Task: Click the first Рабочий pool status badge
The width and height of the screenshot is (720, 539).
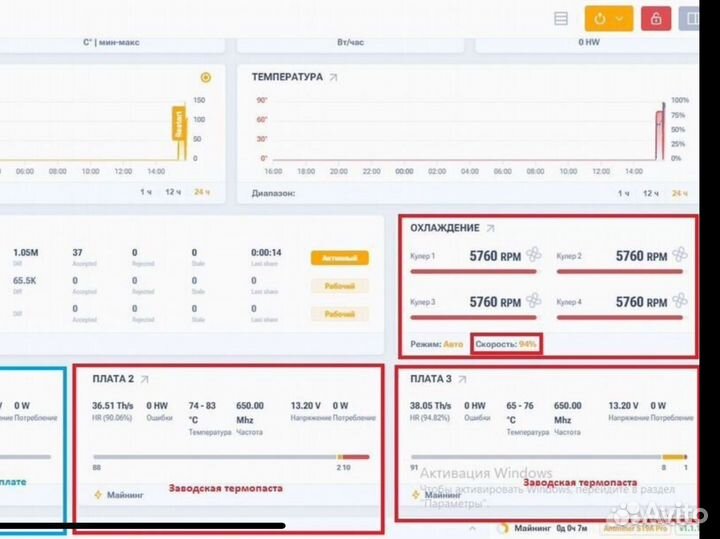Action: [339, 286]
